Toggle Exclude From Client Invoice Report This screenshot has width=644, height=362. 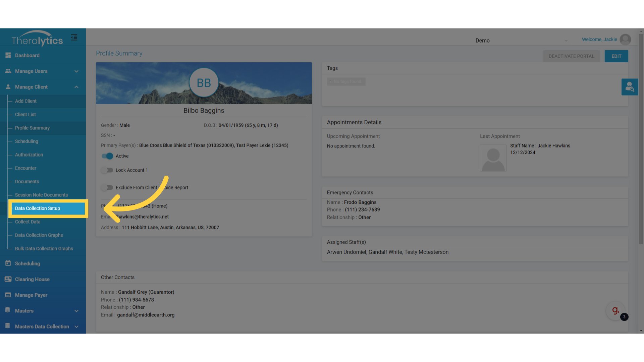click(x=107, y=188)
